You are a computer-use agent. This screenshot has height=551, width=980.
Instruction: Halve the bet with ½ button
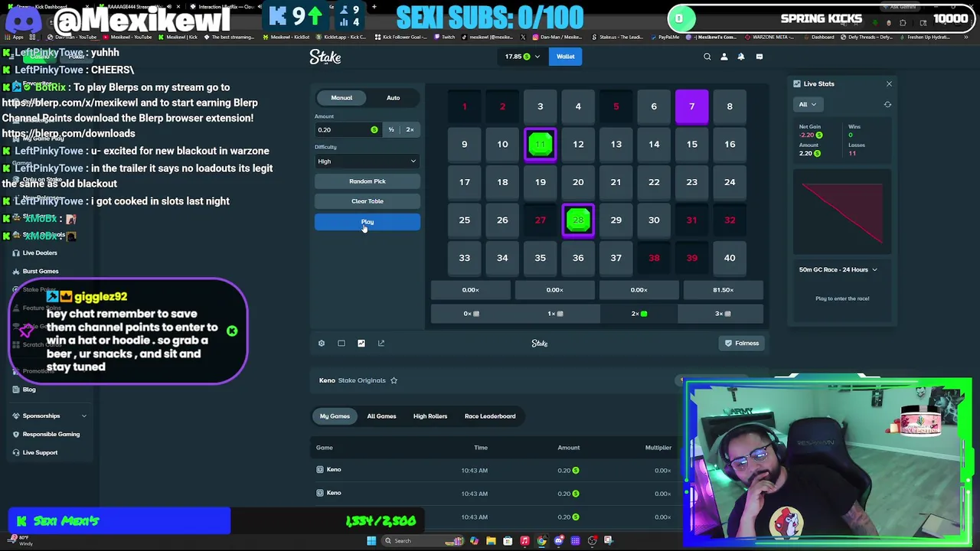391,130
